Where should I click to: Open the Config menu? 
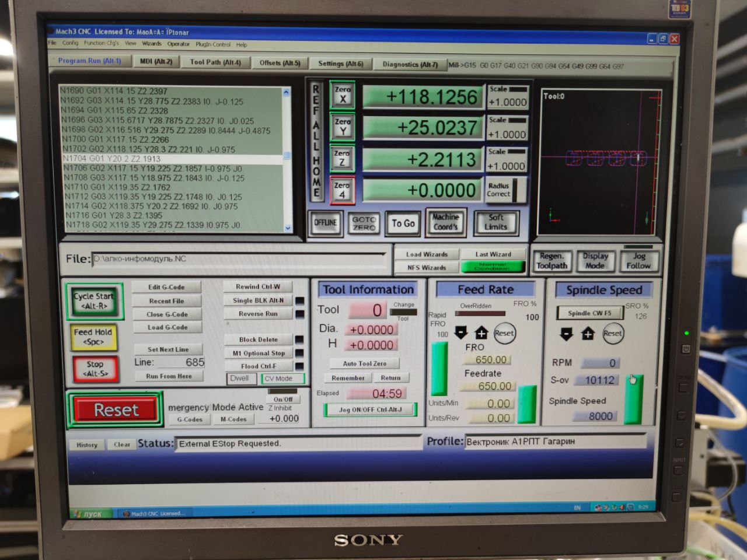(70, 43)
